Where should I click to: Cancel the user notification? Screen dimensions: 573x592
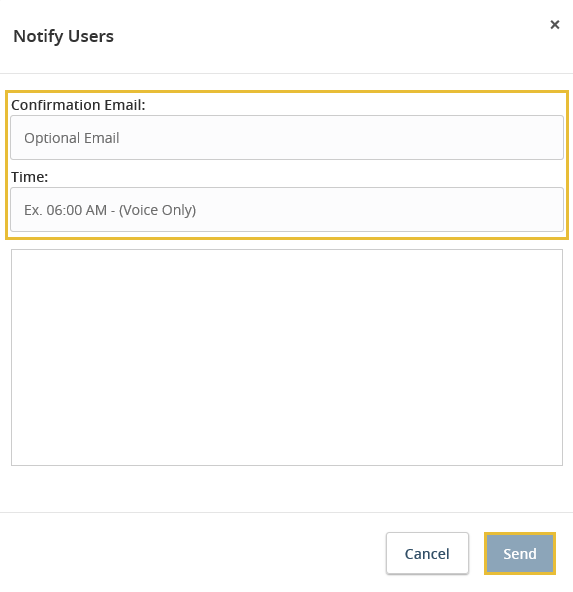427,553
